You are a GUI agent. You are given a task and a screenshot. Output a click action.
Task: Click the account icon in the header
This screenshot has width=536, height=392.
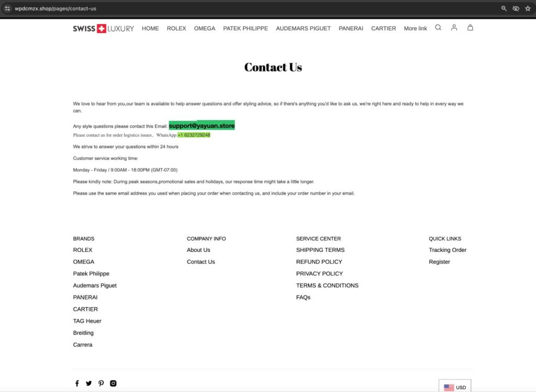pyautogui.click(x=454, y=28)
